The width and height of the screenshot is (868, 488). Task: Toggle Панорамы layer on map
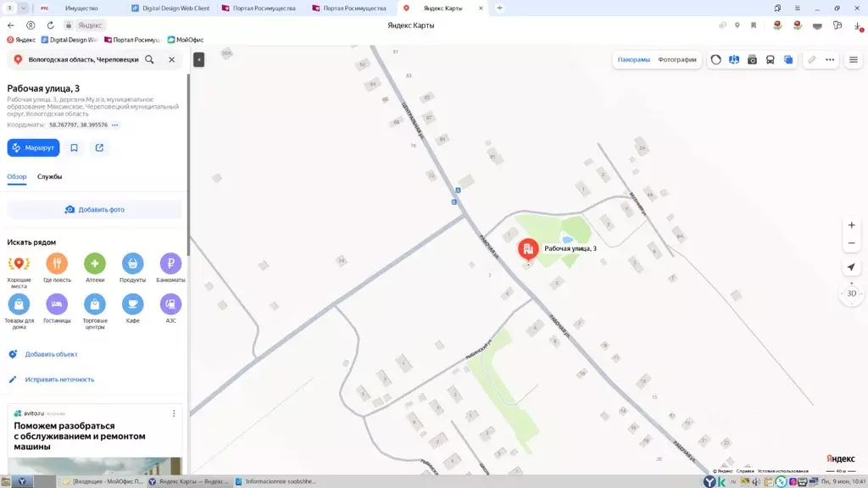[634, 60]
